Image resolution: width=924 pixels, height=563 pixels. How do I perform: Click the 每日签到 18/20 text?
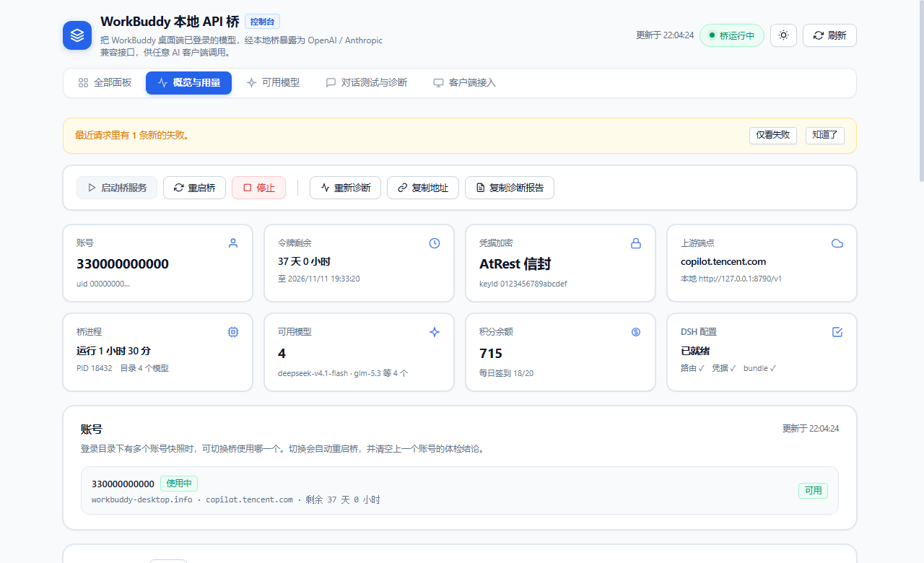pyautogui.click(x=507, y=373)
